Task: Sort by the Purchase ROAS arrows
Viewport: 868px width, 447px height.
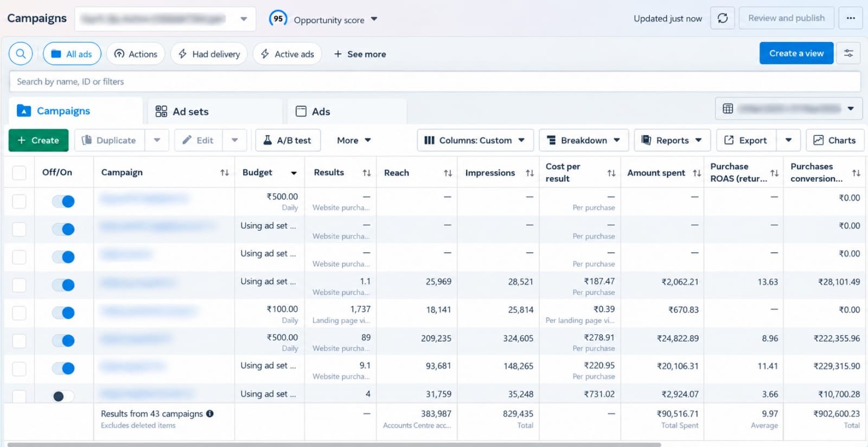Action: [x=774, y=173]
